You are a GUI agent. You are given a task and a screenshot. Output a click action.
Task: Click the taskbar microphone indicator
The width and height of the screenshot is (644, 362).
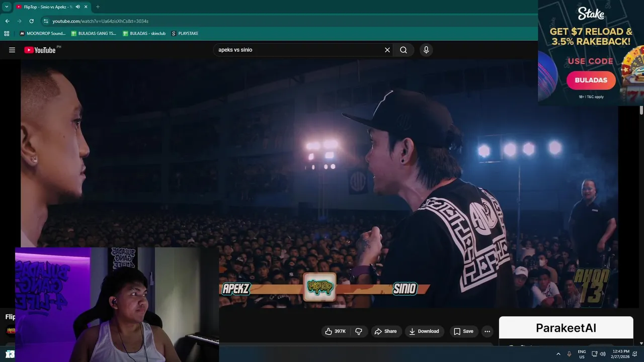(x=569, y=354)
